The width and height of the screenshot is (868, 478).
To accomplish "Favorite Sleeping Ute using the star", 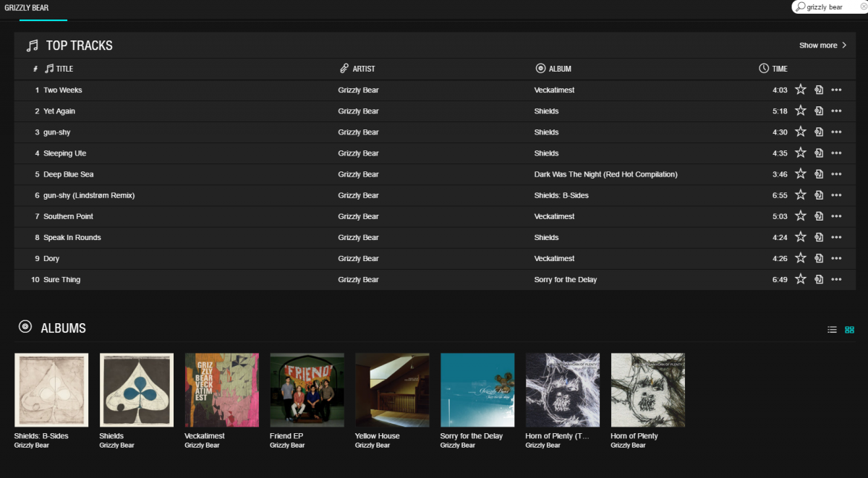I will pyautogui.click(x=800, y=153).
